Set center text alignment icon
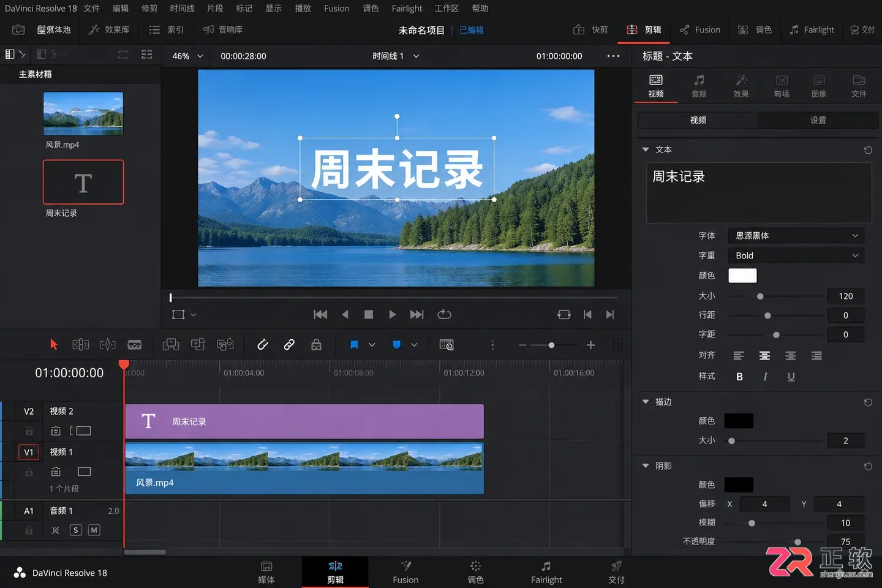 coord(764,356)
